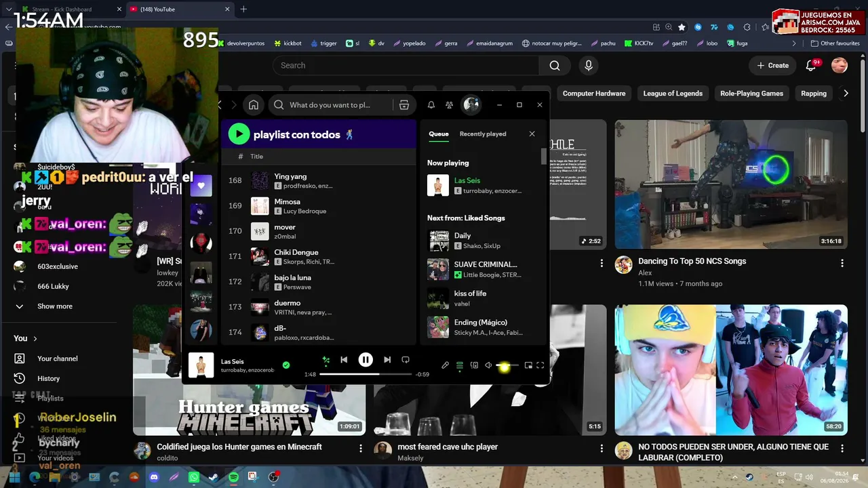The image size is (868, 488).
Task: Enter Spotify full screen mode
Action: pyautogui.click(x=540, y=365)
